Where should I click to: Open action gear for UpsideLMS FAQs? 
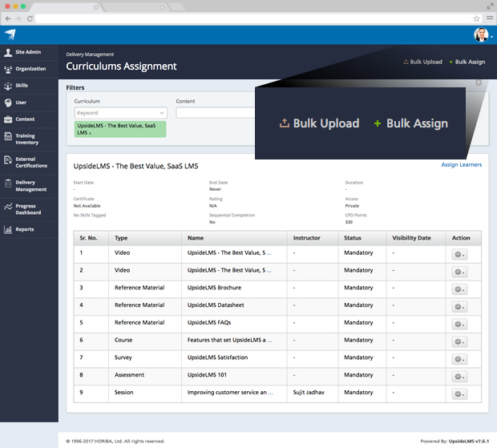459,324
